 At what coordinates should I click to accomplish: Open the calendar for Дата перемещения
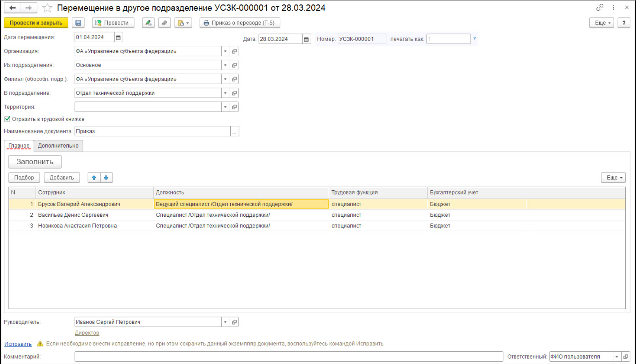(118, 37)
